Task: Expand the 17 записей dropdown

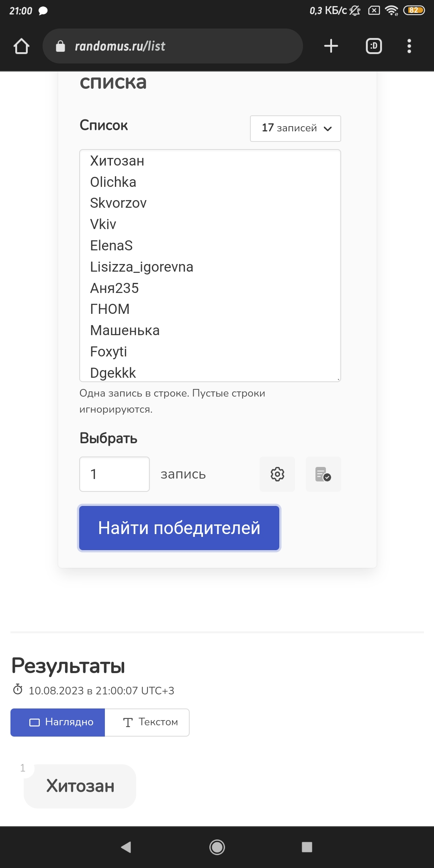Action: tap(295, 129)
